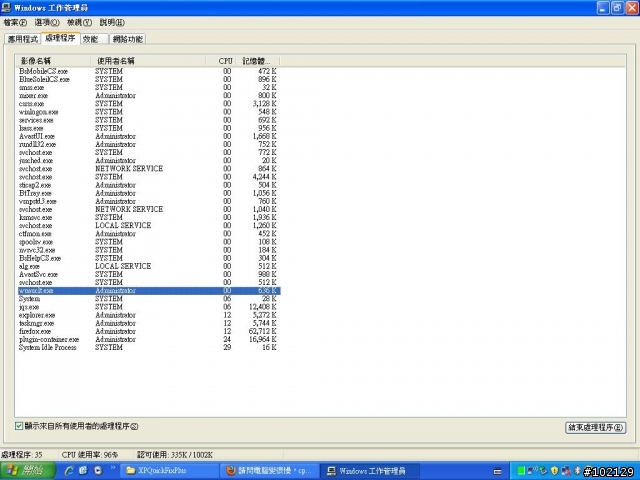Select the spoolsv.exe process row
The image size is (640, 480).
[148, 242]
